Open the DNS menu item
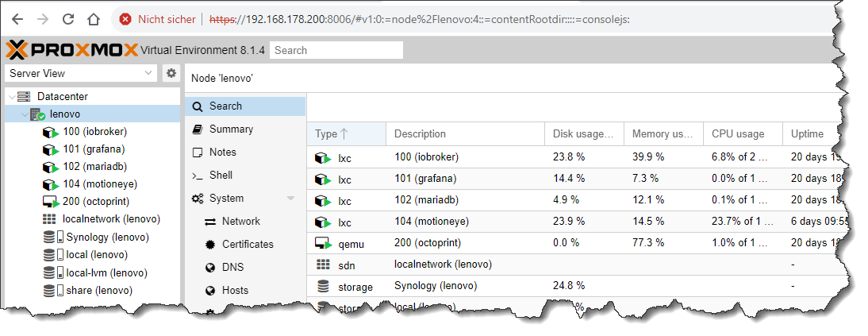868x336 pixels. [245, 267]
